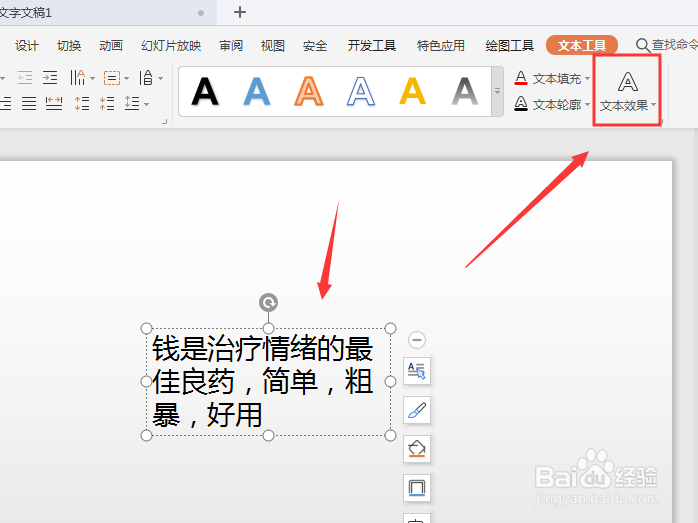This screenshot has width=698, height=523.
Task: Open the text direction dropdown arrow
Action: [x=93, y=78]
